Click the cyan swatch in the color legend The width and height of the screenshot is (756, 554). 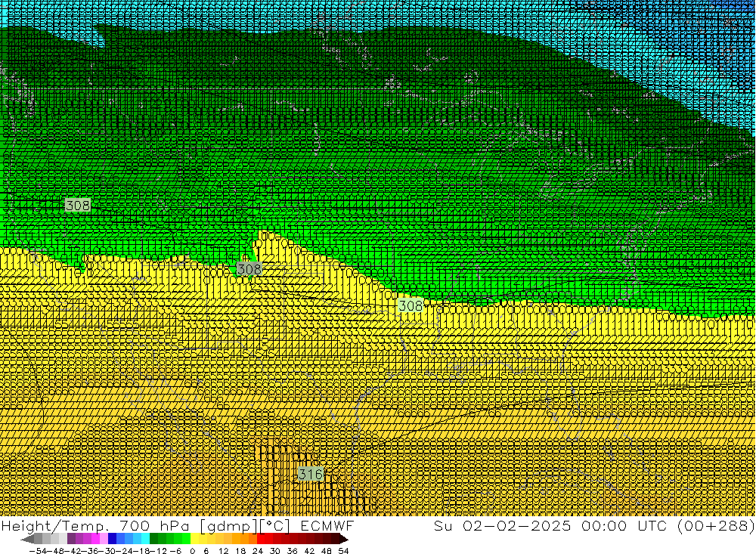(145, 538)
